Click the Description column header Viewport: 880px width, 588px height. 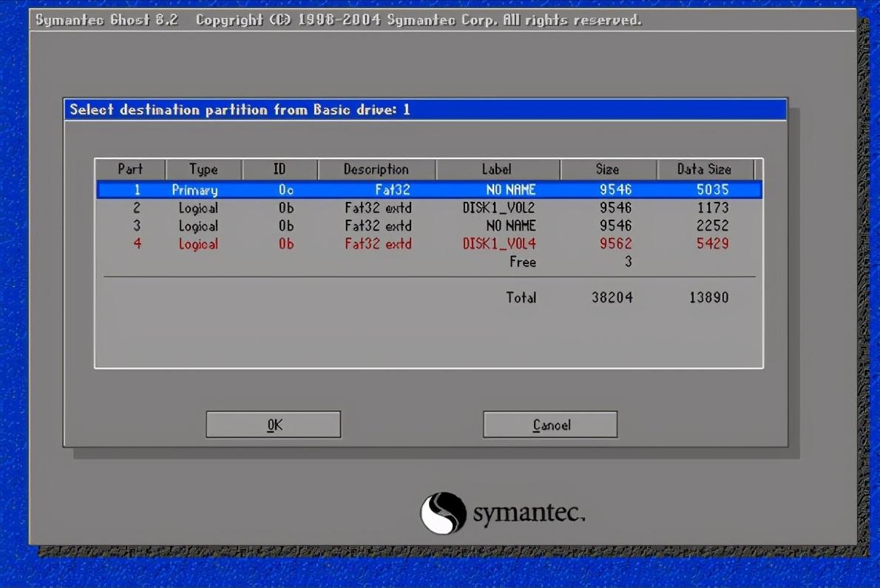coord(376,169)
